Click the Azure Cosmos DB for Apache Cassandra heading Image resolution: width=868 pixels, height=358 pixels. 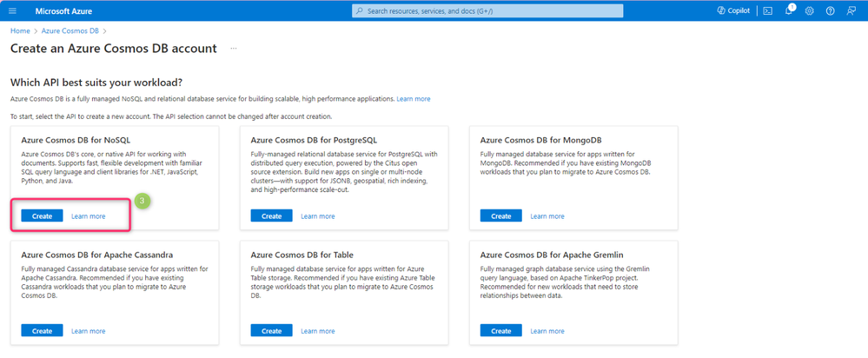[97, 255]
